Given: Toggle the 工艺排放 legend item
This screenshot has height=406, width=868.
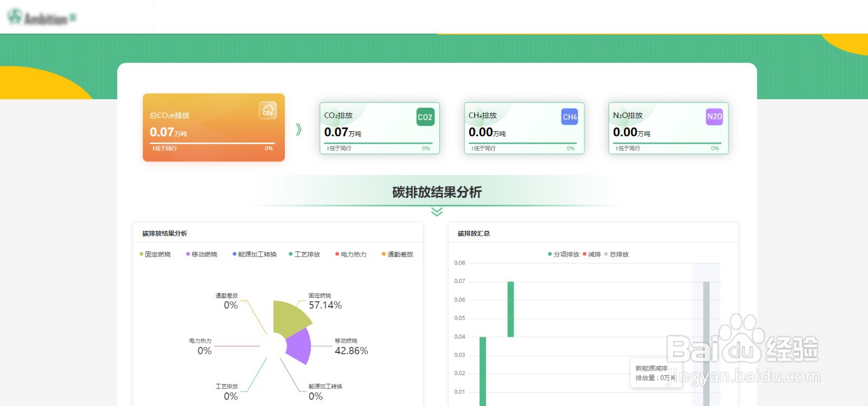Looking at the screenshot, I should point(304,254).
